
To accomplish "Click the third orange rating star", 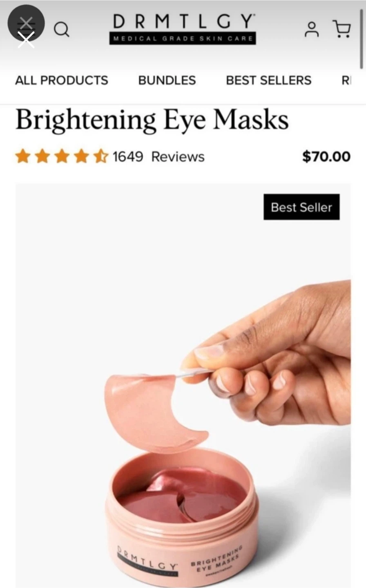I will [x=62, y=156].
